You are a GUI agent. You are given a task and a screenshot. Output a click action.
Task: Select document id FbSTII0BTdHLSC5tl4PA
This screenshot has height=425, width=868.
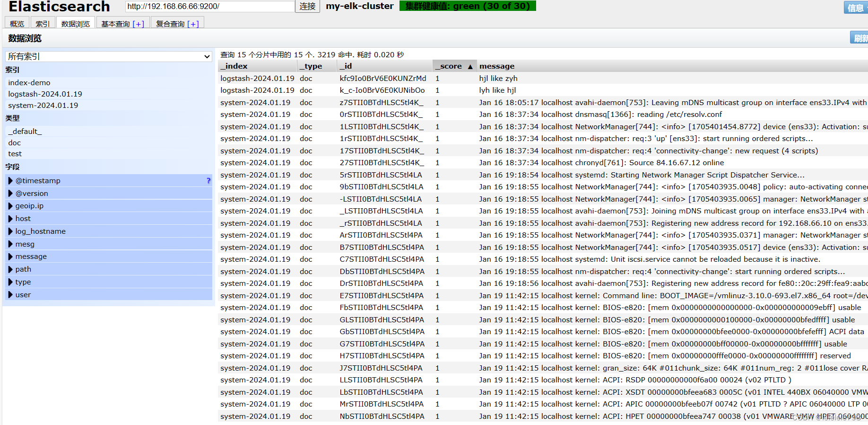pyautogui.click(x=382, y=307)
